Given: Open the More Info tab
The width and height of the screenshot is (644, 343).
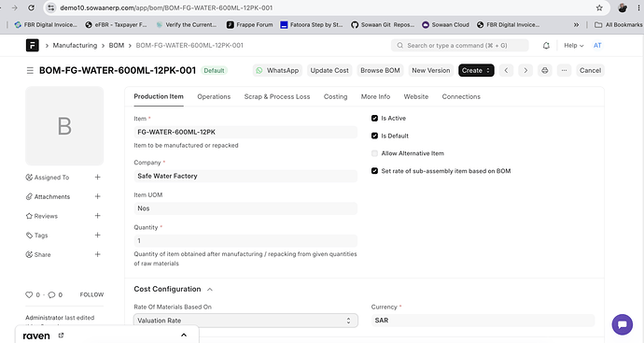Looking at the screenshot, I should point(375,96).
